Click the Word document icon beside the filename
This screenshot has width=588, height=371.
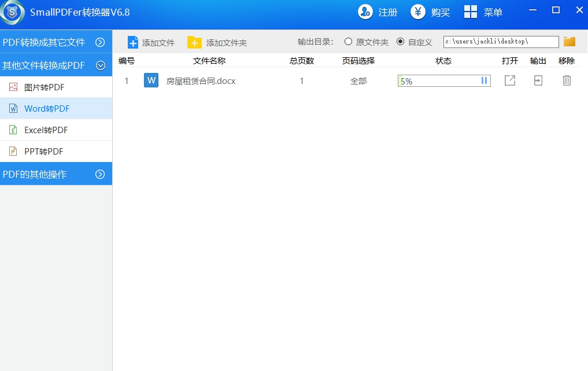coord(151,80)
